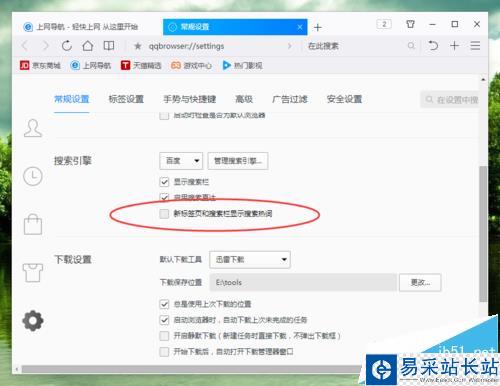Switch to the 上网导航 browser tab
500x386 pixels.
tap(88, 27)
